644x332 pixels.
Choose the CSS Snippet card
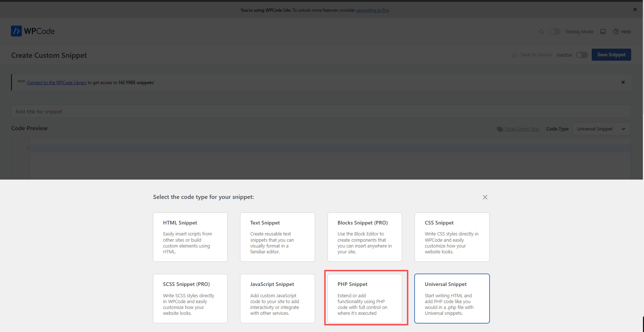452,237
